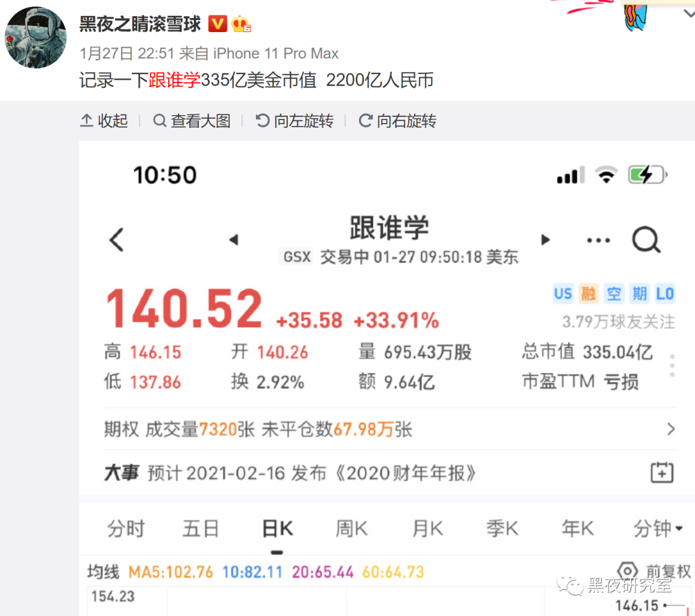
Task: Click the 交易中 01-27 09:50:18 美东 status
Action: 420,257
